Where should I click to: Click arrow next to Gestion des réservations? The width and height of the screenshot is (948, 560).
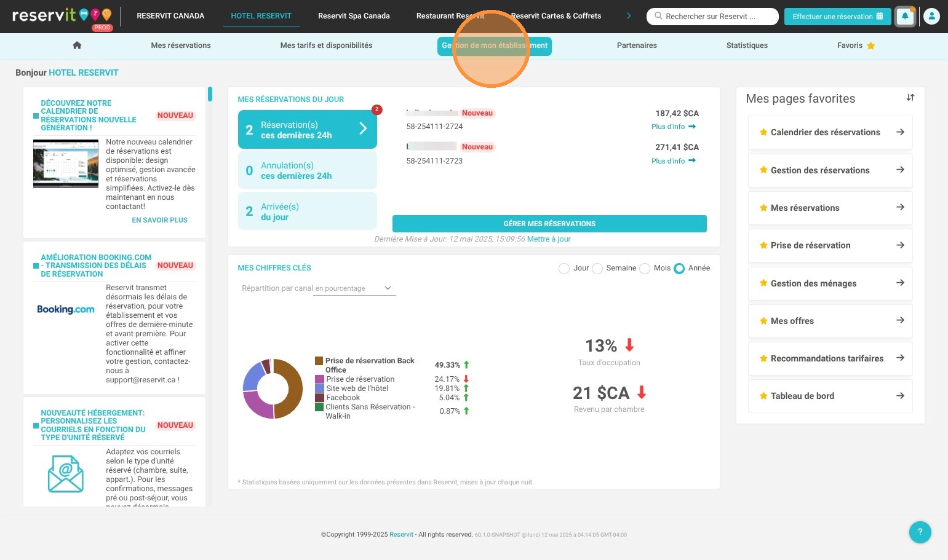(x=900, y=170)
